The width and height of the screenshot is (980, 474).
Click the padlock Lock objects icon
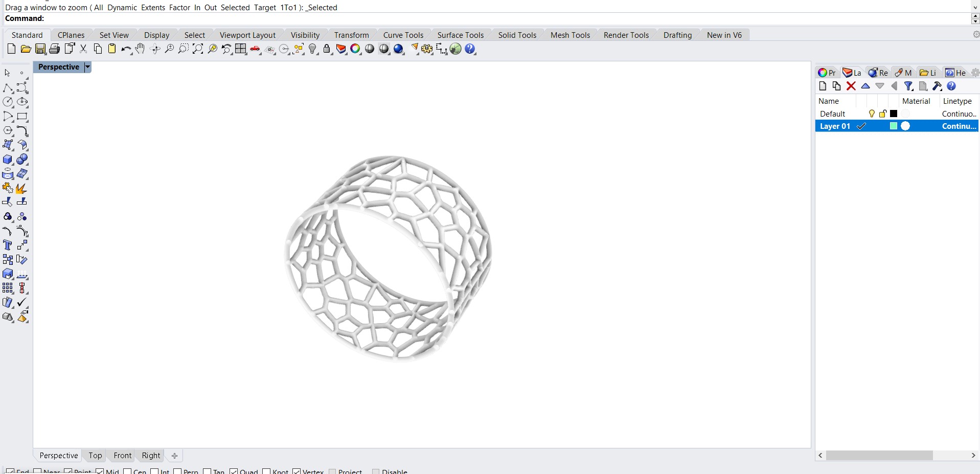327,49
